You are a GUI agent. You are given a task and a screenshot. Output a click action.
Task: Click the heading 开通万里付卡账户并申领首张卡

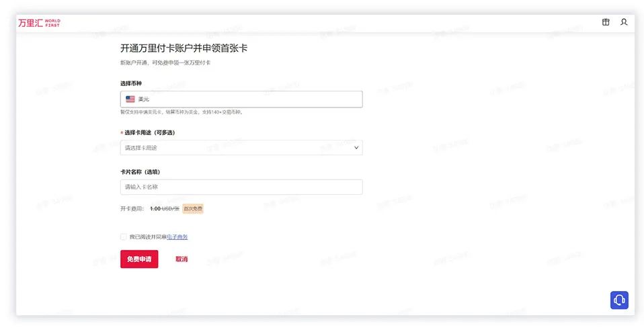[x=184, y=48]
